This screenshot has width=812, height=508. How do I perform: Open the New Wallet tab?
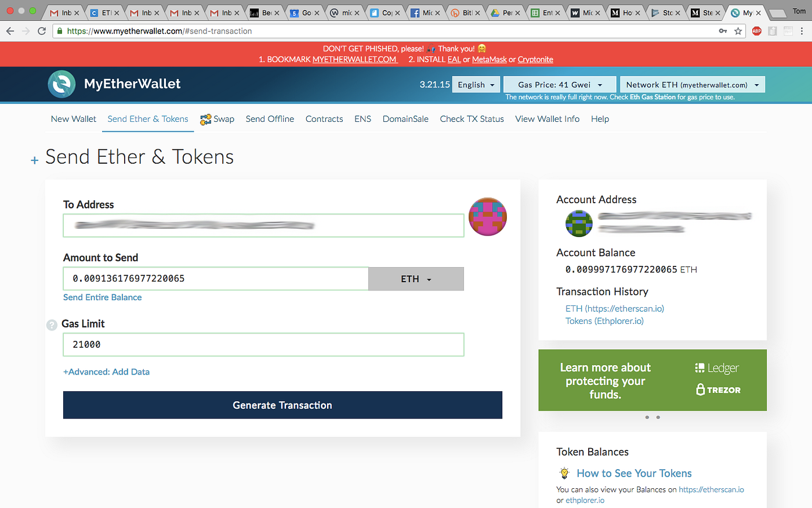pos(74,119)
